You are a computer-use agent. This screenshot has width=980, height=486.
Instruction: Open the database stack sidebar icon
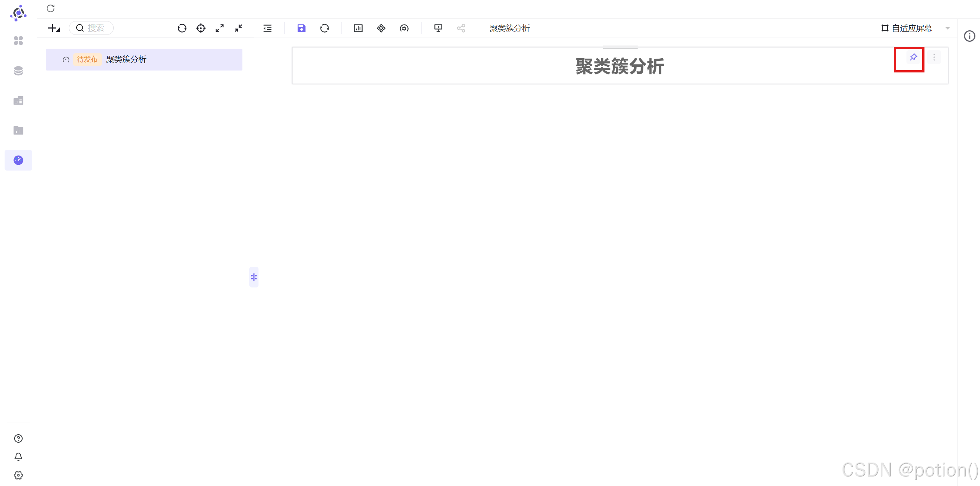[18, 71]
